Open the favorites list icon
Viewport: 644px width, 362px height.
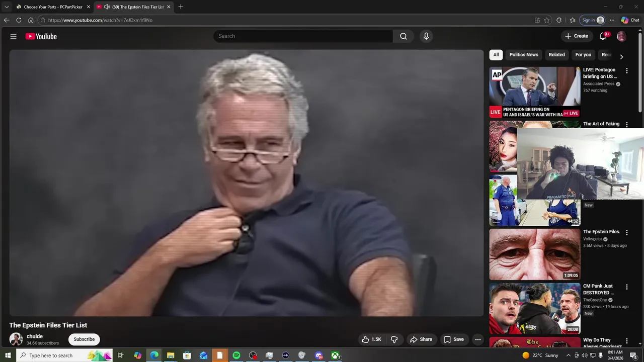pyautogui.click(x=573, y=20)
